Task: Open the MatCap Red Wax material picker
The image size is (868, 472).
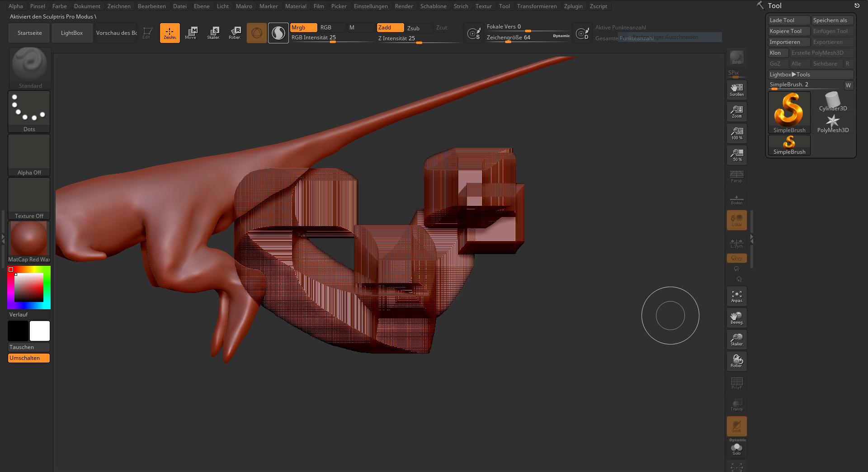Action: coord(29,241)
